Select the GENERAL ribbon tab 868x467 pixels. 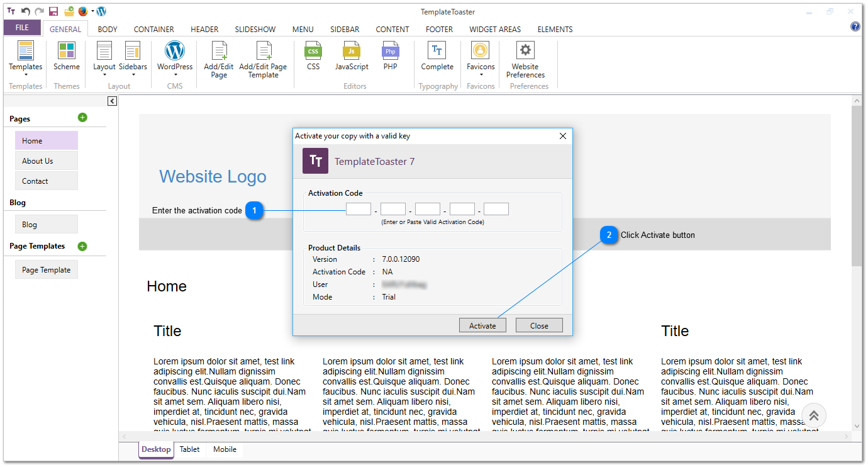point(65,29)
